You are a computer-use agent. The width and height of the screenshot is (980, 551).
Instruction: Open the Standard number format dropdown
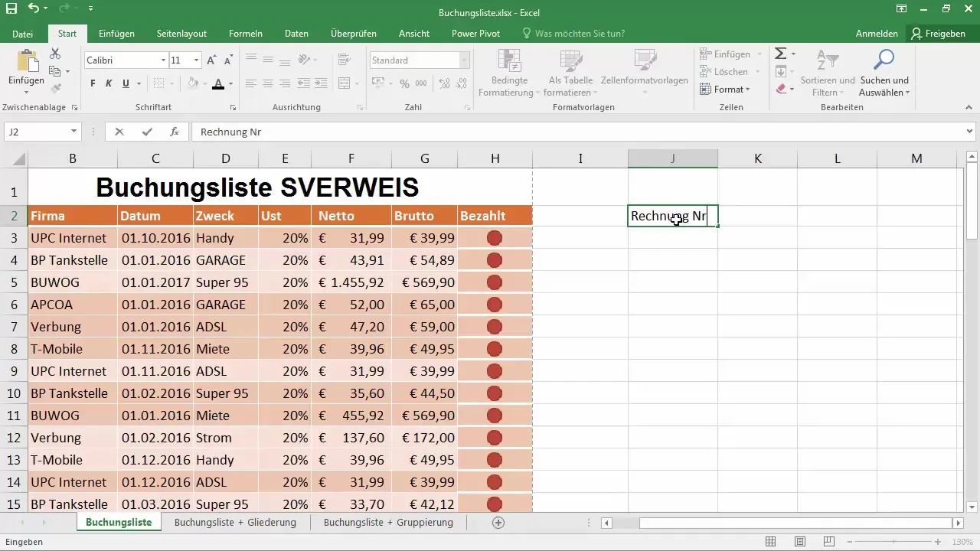pos(464,60)
